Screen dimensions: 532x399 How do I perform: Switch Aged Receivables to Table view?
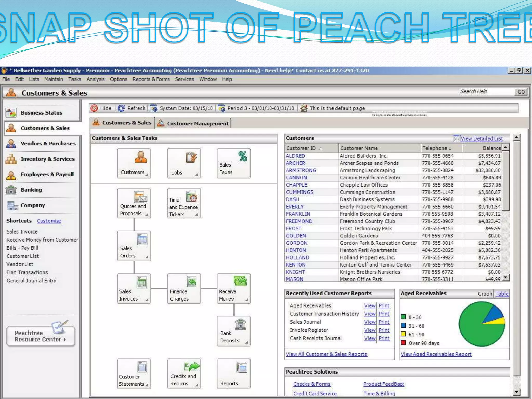(x=502, y=294)
